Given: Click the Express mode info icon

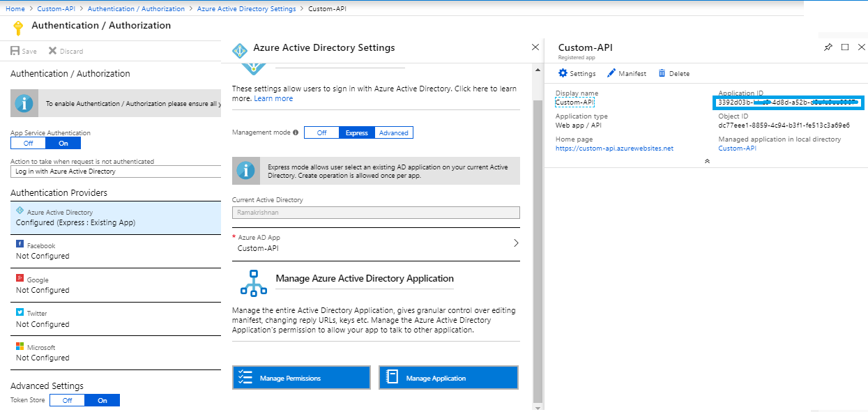Looking at the screenshot, I should [245, 170].
